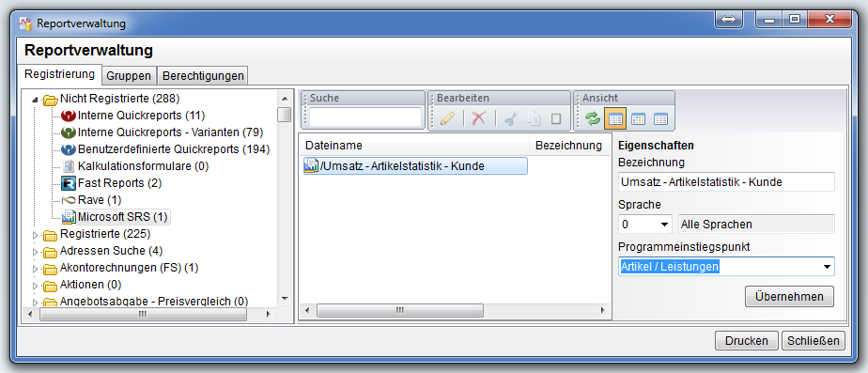Click the red X delete icon

[x=478, y=118]
